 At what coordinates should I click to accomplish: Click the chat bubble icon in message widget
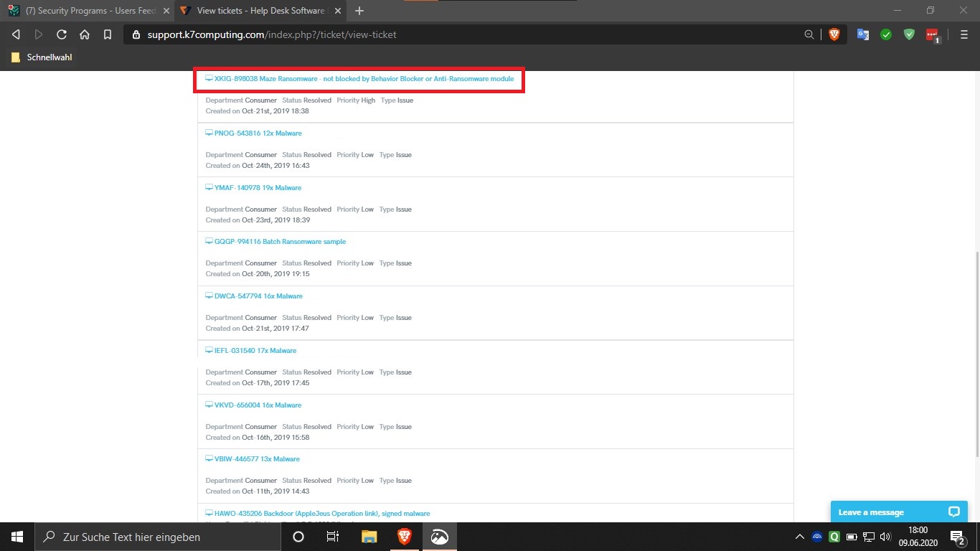(953, 512)
